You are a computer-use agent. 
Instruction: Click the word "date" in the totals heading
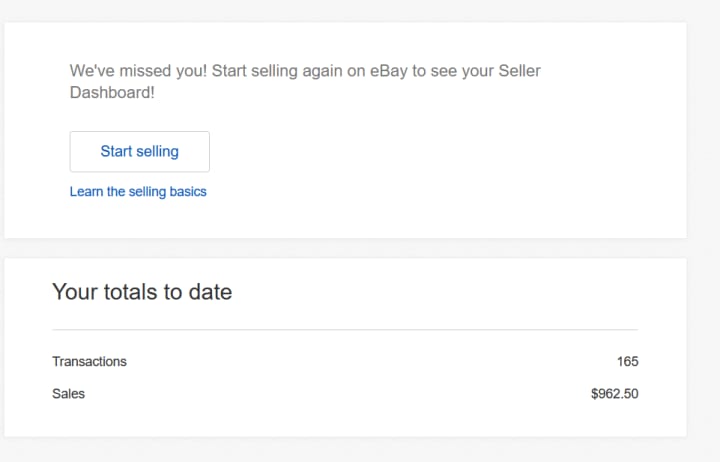tap(210, 292)
